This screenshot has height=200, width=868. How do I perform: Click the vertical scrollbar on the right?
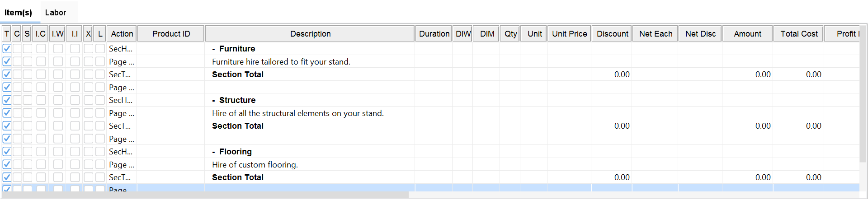tap(863, 99)
